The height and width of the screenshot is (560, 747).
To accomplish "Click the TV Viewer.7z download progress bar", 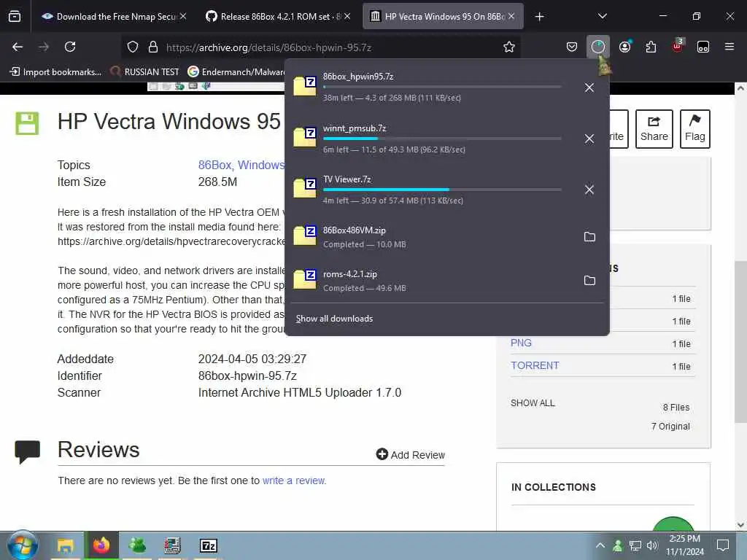I will click(442, 190).
